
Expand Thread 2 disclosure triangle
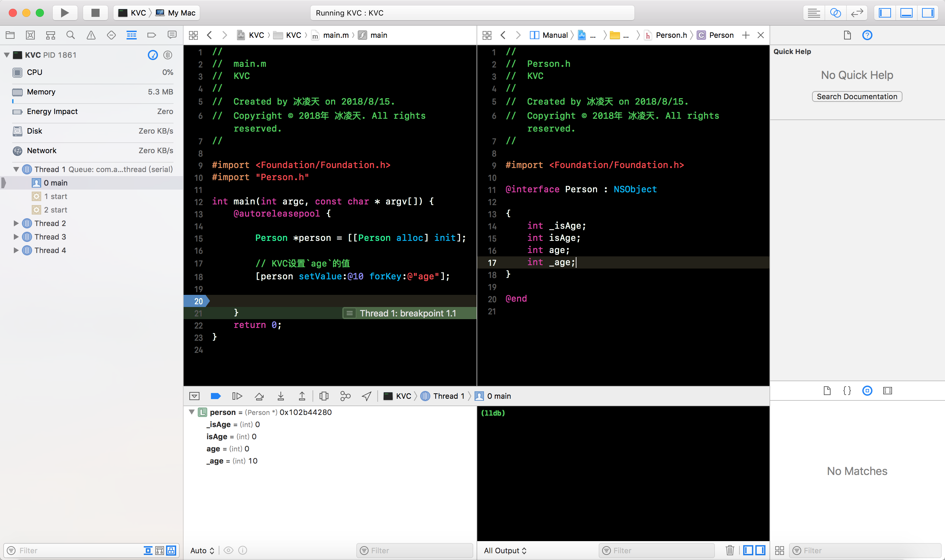16,223
